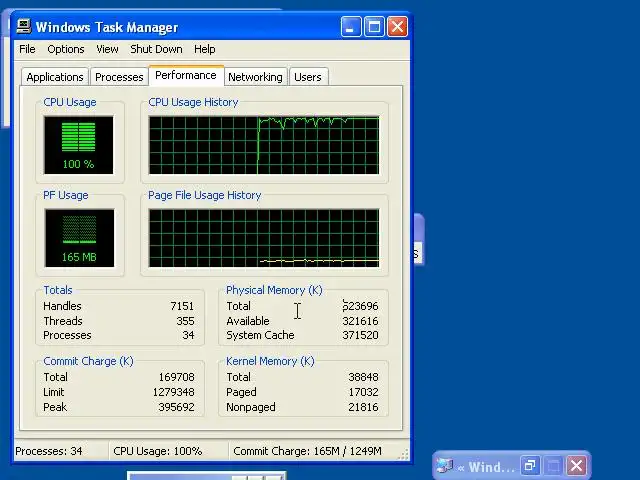Minimize the Windows Task Manager window
The width and height of the screenshot is (640, 480).
[351, 27]
